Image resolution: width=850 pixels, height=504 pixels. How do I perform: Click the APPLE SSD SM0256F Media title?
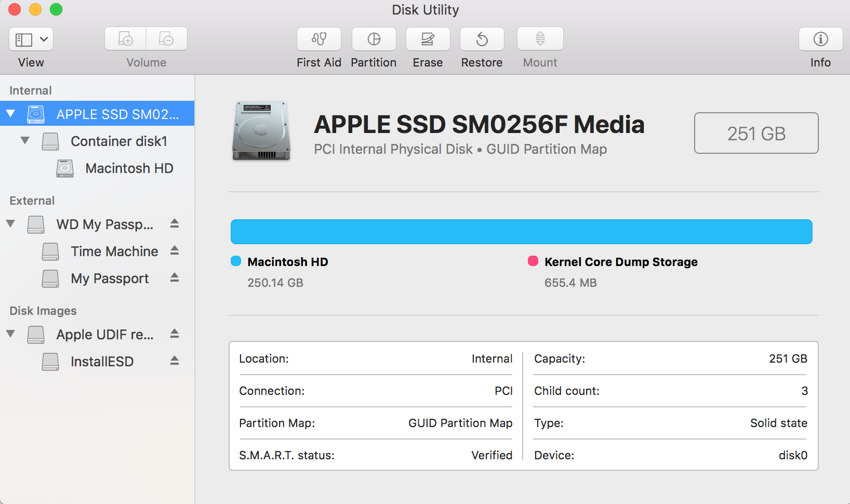click(x=479, y=125)
